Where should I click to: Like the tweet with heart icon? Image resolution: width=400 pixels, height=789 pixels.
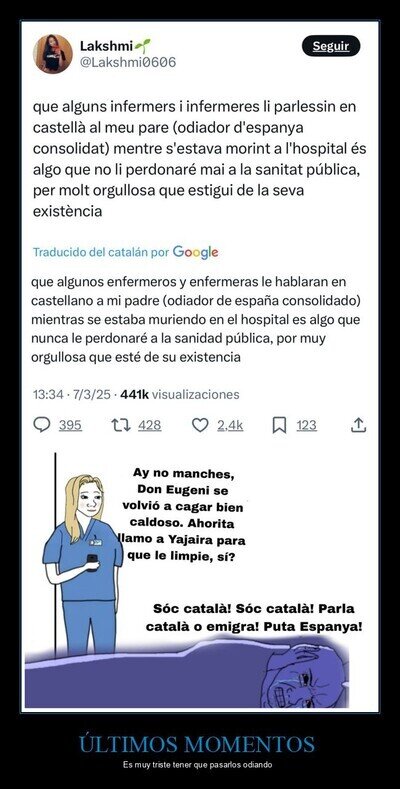point(200,425)
